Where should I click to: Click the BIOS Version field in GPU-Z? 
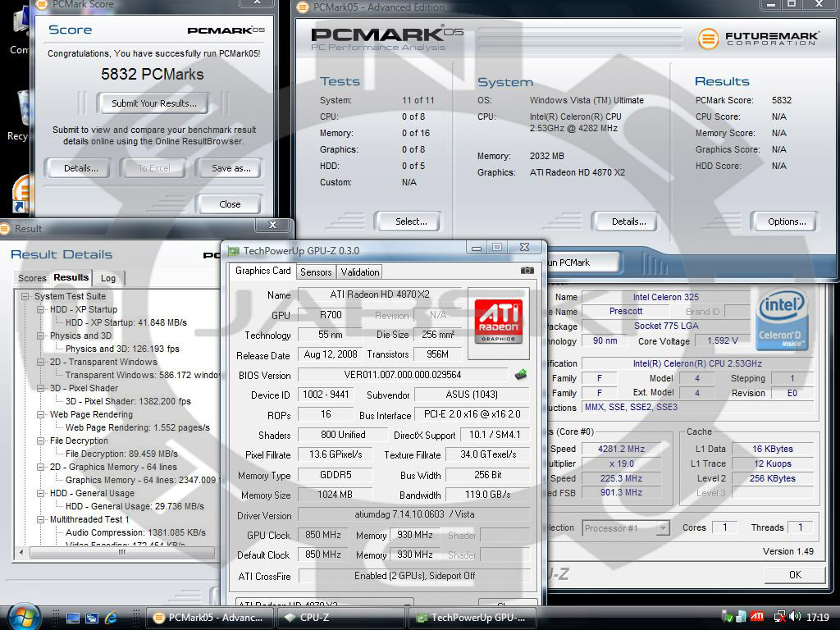pos(403,375)
